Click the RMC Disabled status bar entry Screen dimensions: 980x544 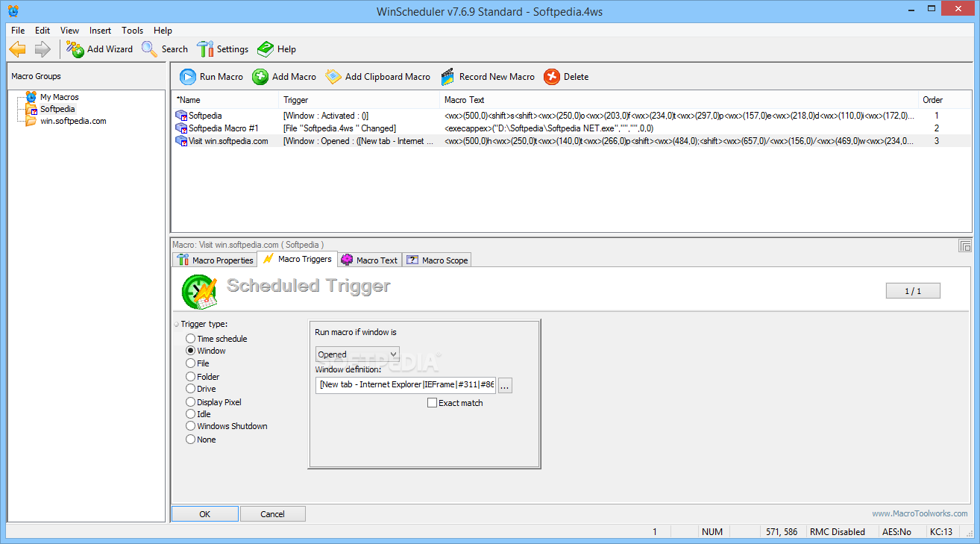[x=837, y=532]
